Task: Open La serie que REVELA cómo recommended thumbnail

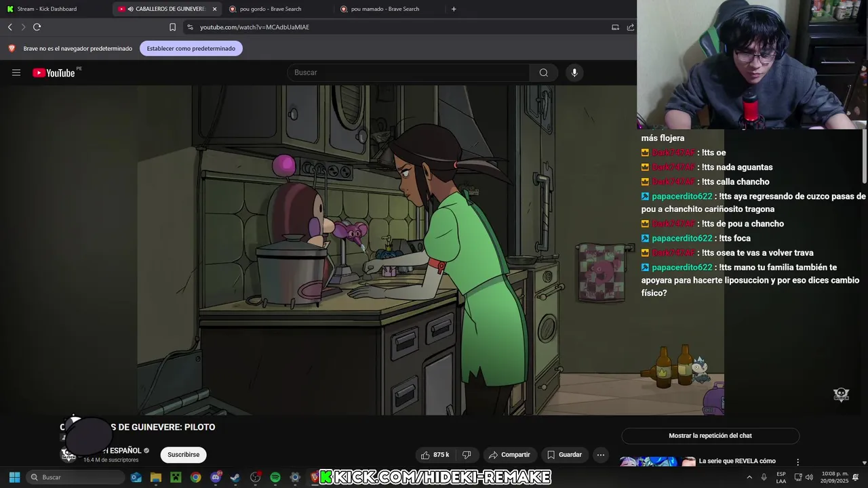Action: (x=658, y=462)
